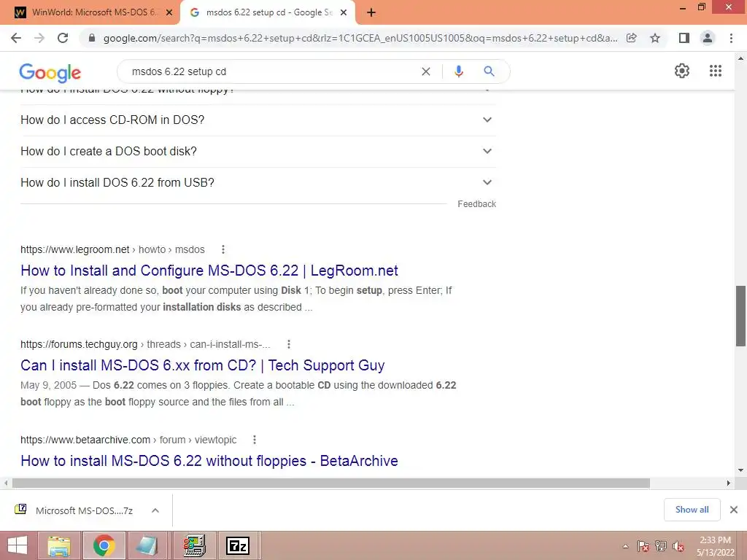Open 7-Zip from the taskbar
Viewport: 747px width, 560px height.
237,545
